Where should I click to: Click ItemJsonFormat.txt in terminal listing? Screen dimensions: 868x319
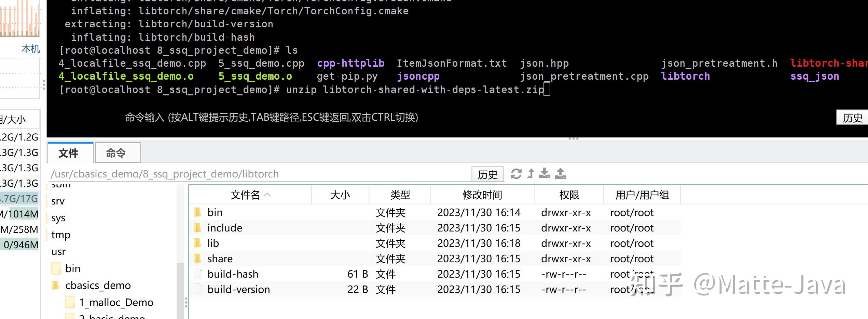452,63
